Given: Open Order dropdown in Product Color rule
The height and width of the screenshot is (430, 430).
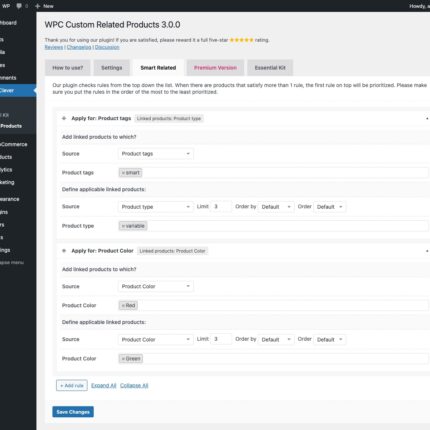Looking at the screenshot, I should point(329,339).
